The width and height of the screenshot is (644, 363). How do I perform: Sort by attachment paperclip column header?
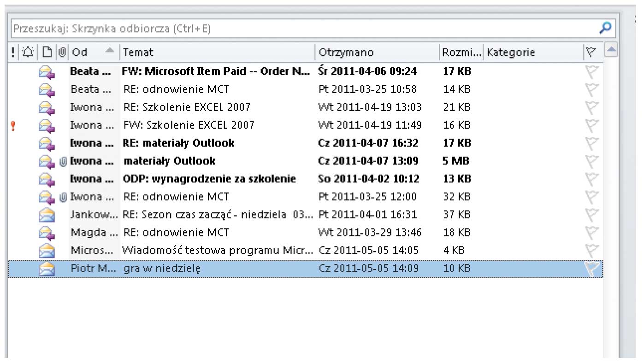tap(62, 53)
